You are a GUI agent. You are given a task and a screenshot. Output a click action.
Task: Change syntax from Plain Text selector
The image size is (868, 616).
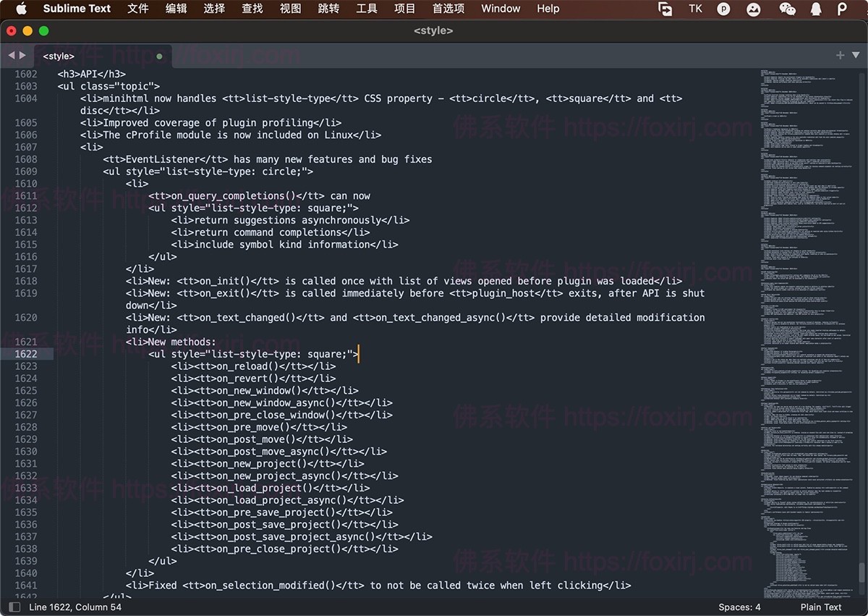821,607
